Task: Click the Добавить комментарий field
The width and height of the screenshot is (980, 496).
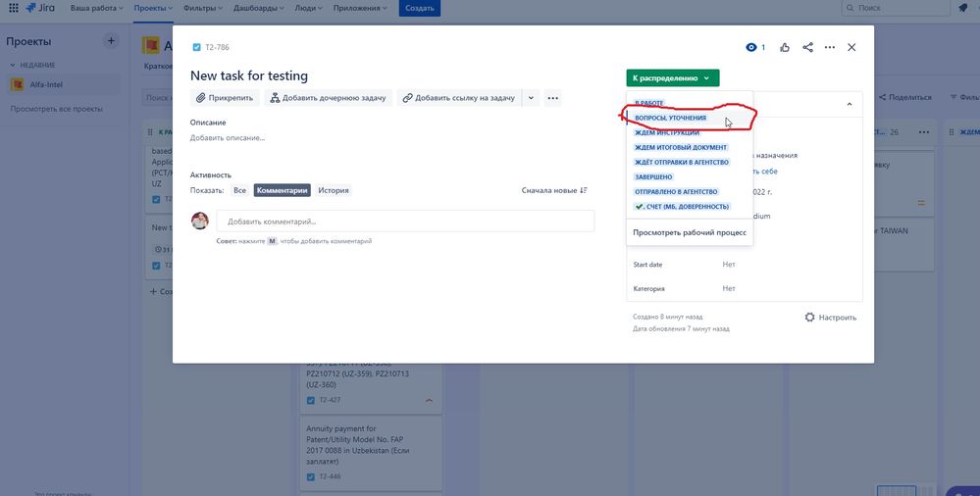Action: (405, 222)
